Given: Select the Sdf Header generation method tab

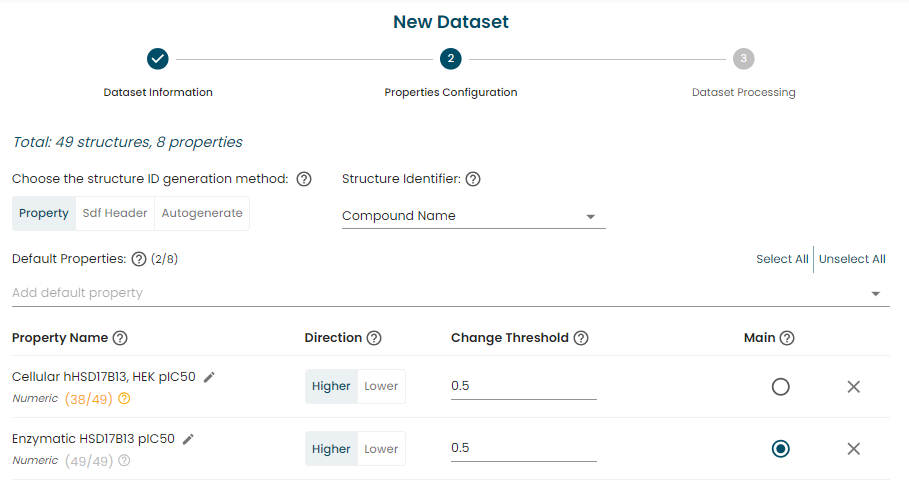Looking at the screenshot, I should [115, 213].
